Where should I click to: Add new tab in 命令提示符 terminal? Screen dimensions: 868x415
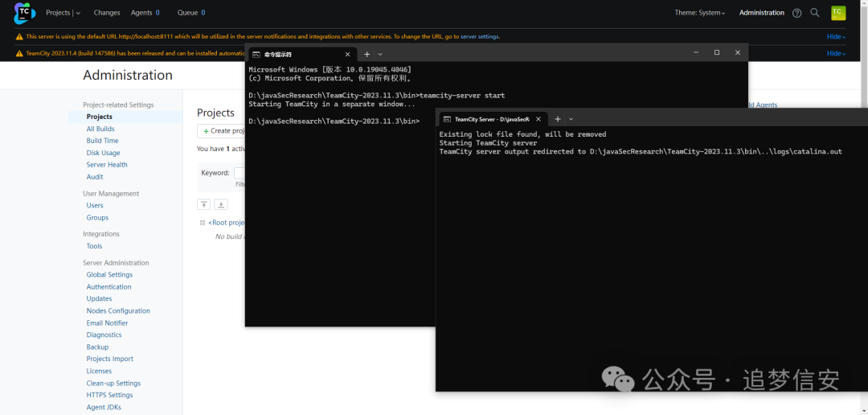click(367, 54)
